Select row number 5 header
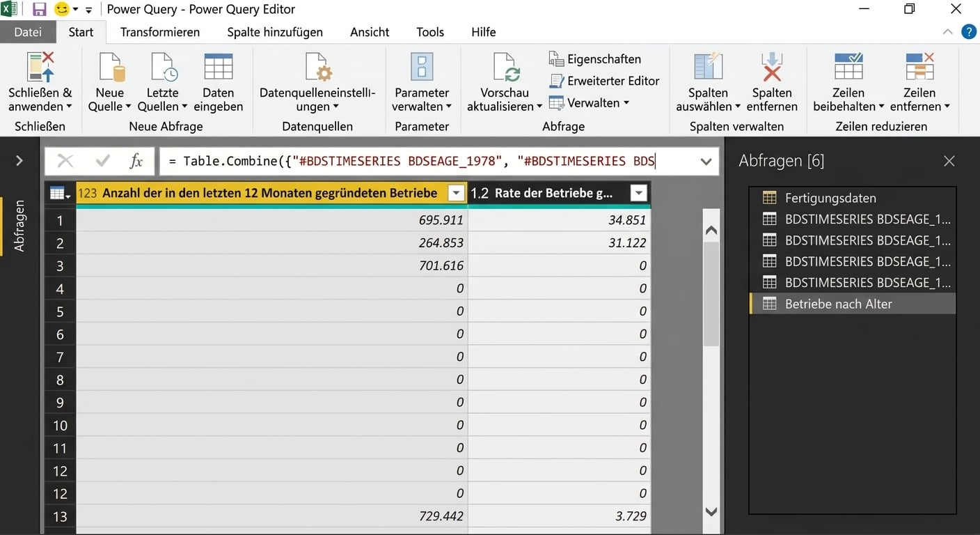The width and height of the screenshot is (980, 535). coord(60,311)
